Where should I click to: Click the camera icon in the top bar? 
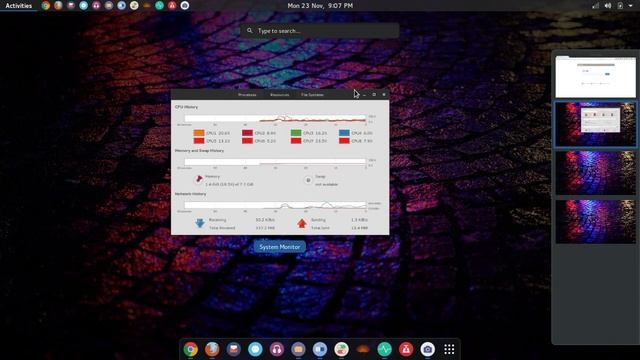click(x=185, y=6)
